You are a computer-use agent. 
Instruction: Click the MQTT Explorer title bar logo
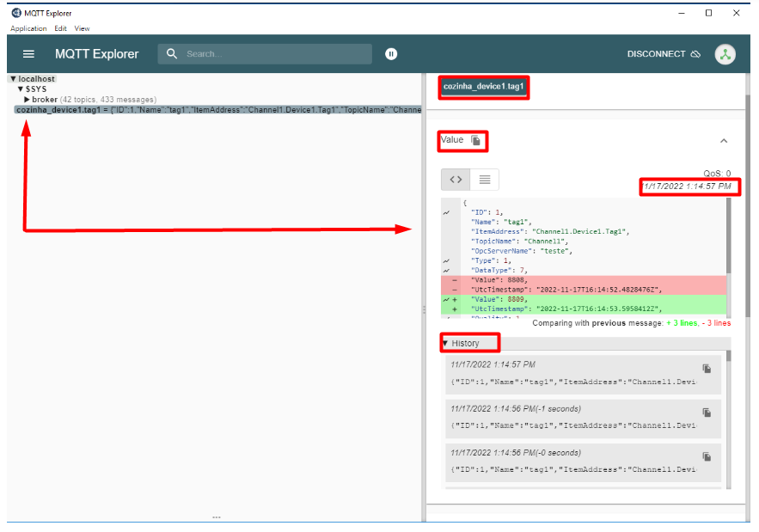[16, 13]
